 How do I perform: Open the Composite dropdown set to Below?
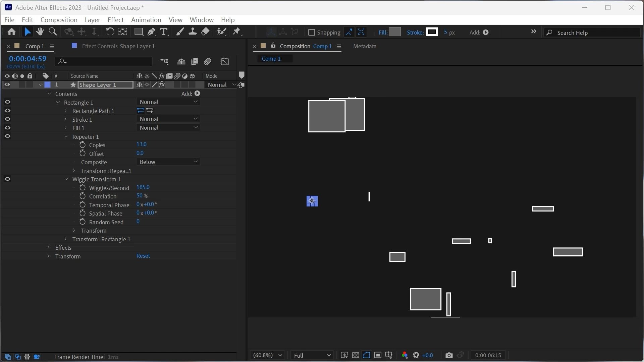[168, 162]
